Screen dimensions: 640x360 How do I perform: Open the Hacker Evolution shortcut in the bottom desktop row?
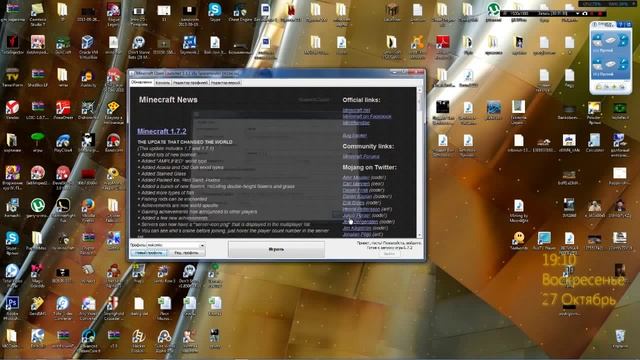click(x=139, y=340)
